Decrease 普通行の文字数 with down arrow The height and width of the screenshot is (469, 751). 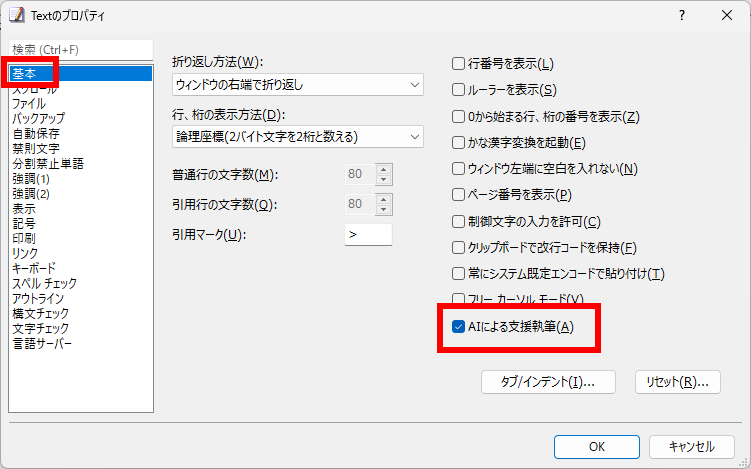click(384, 180)
